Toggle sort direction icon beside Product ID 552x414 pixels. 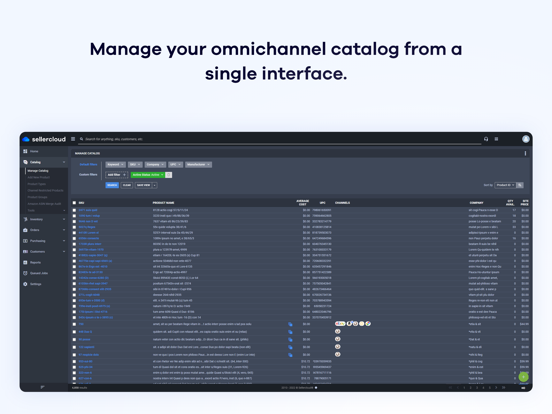[520, 185]
